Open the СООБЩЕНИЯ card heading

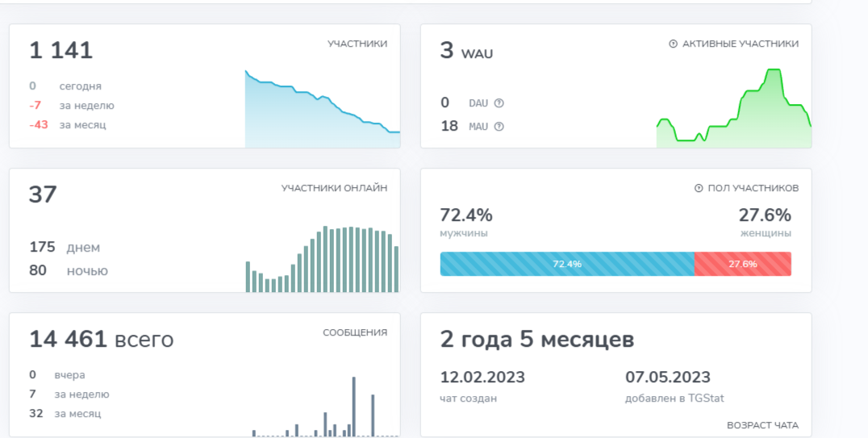coord(355,333)
